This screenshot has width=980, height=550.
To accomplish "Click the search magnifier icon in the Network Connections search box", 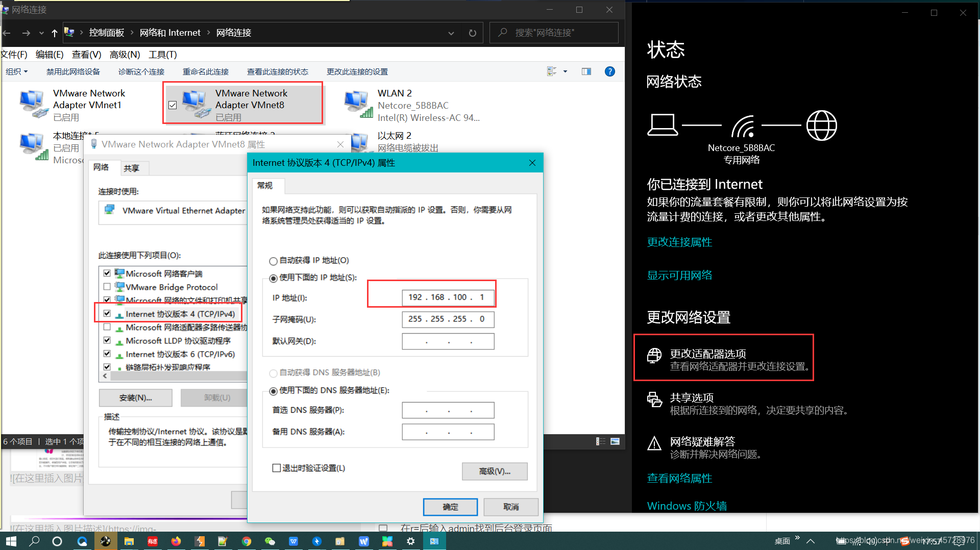I will click(x=503, y=33).
